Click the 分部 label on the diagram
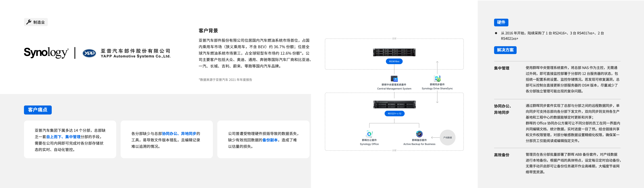The height and width of the screenshot is (188, 644). pos(394,150)
